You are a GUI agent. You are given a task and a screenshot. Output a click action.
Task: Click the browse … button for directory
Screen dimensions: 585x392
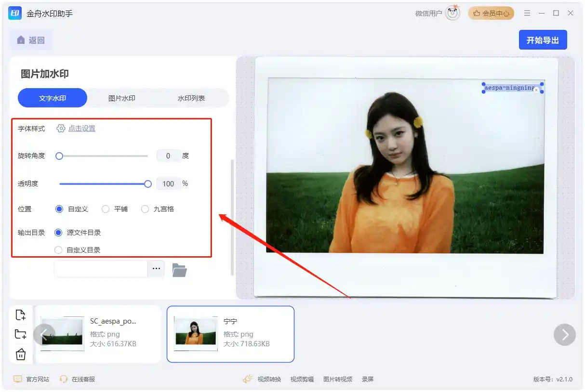pyautogui.click(x=156, y=269)
